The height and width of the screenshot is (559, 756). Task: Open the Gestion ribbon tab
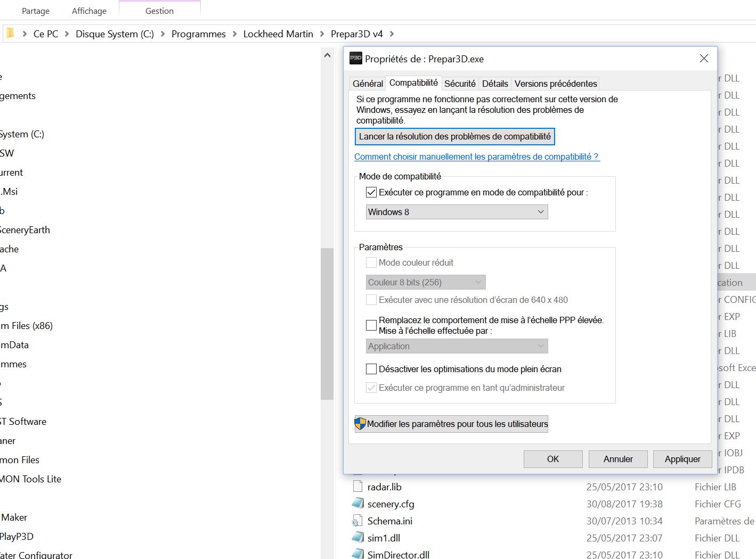[x=159, y=11]
